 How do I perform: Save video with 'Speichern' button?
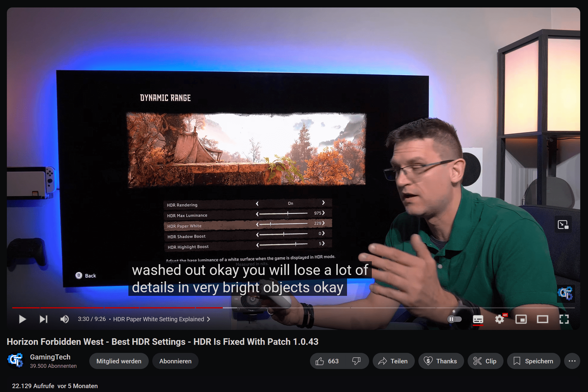[533, 361]
